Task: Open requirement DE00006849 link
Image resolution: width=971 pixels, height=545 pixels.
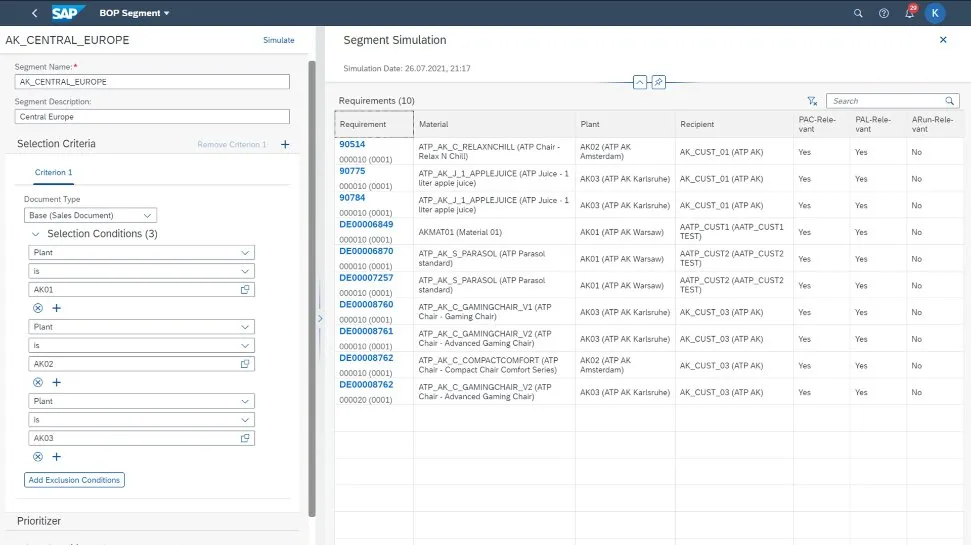Action: pyautogui.click(x=366, y=224)
